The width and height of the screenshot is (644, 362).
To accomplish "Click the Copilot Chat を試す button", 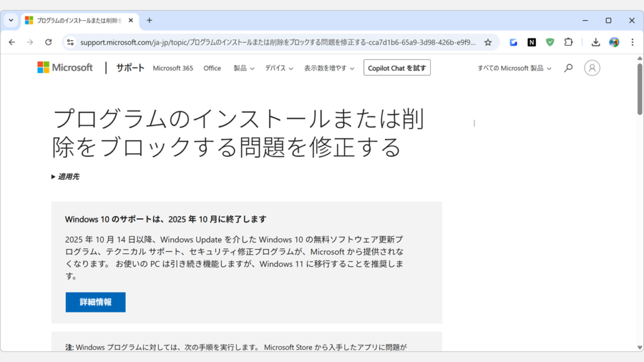I will (397, 68).
